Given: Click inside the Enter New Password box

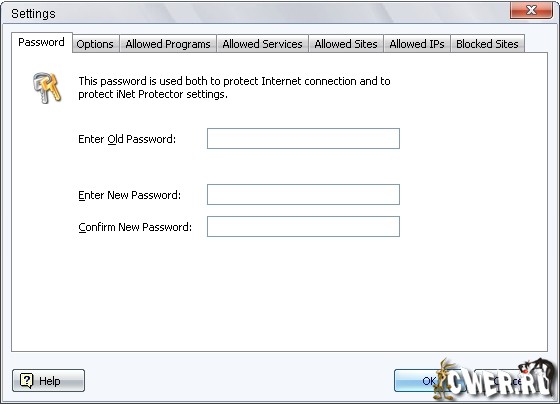Looking at the screenshot, I should 303,194.
